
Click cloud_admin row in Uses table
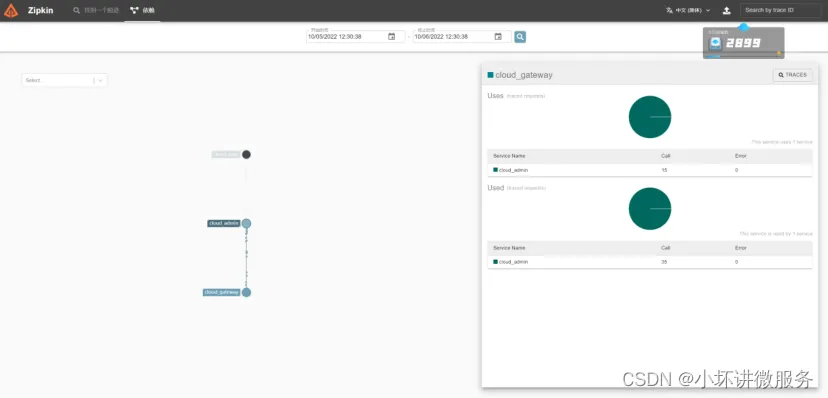(x=650, y=170)
